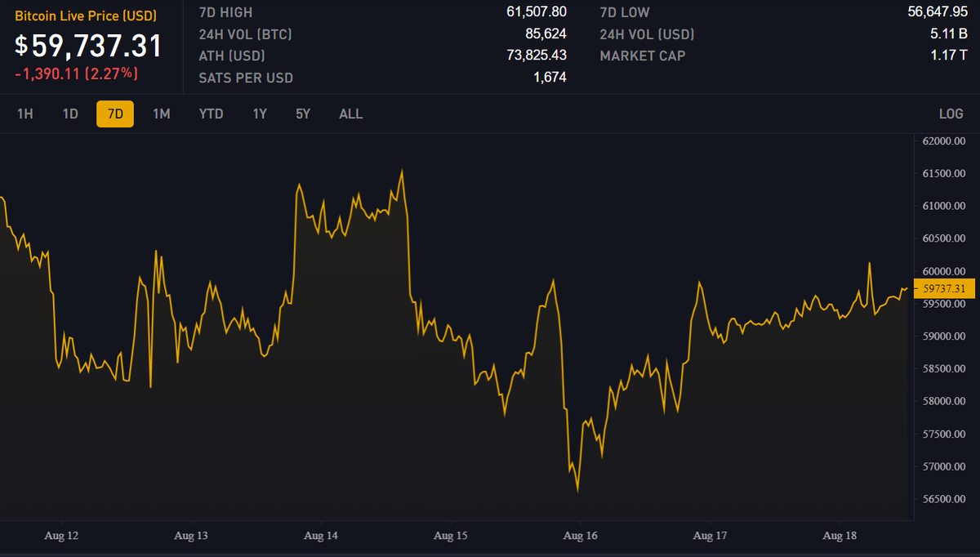Click the 58000.00 price axis label

[944, 402]
